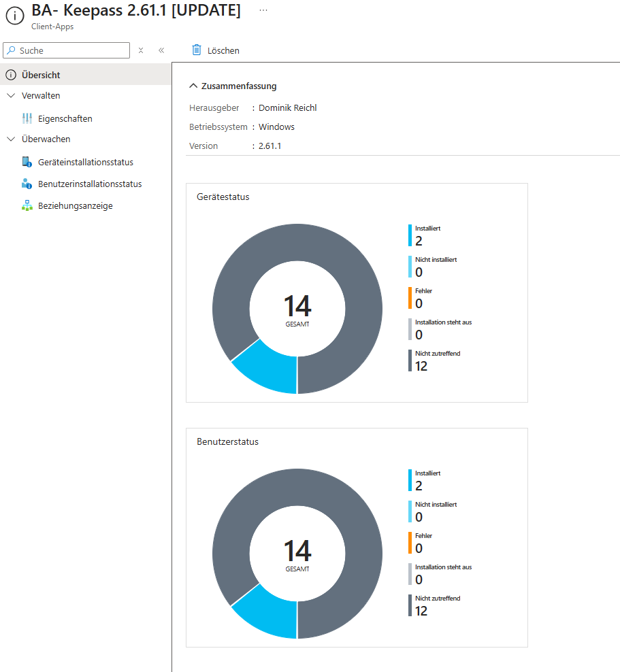Click the blue Installiert segment in Benutzerstatus chart

pyautogui.click(x=271, y=615)
